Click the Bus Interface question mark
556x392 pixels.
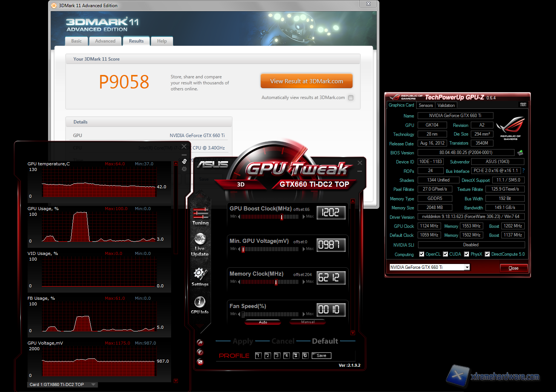[x=523, y=171]
